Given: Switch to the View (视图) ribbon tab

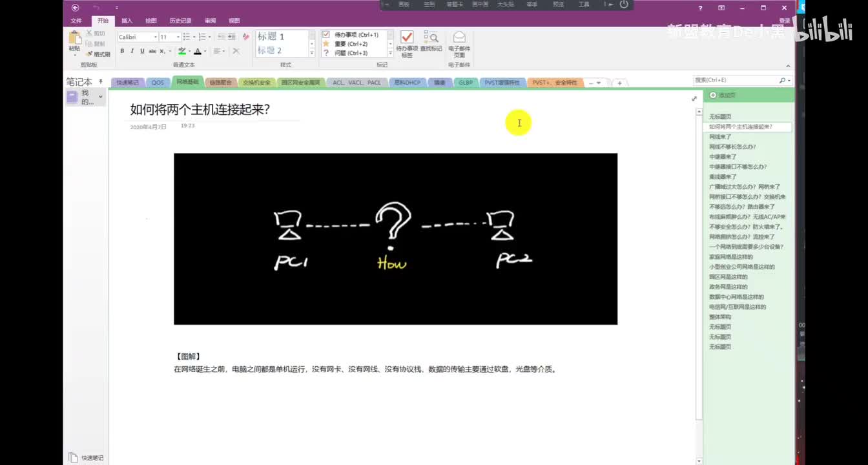Looking at the screenshot, I should [x=234, y=21].
